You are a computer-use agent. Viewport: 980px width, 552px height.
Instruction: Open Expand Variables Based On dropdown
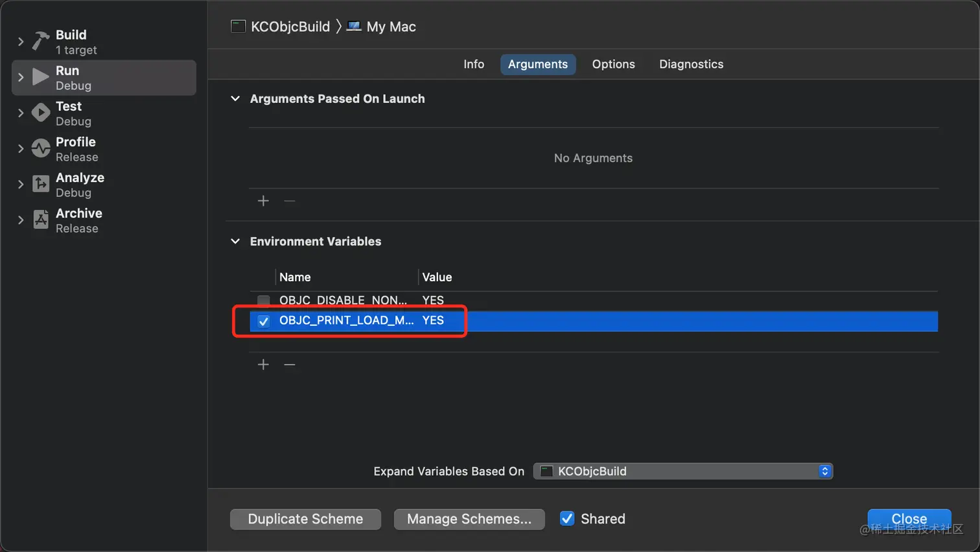pos(683,471)
